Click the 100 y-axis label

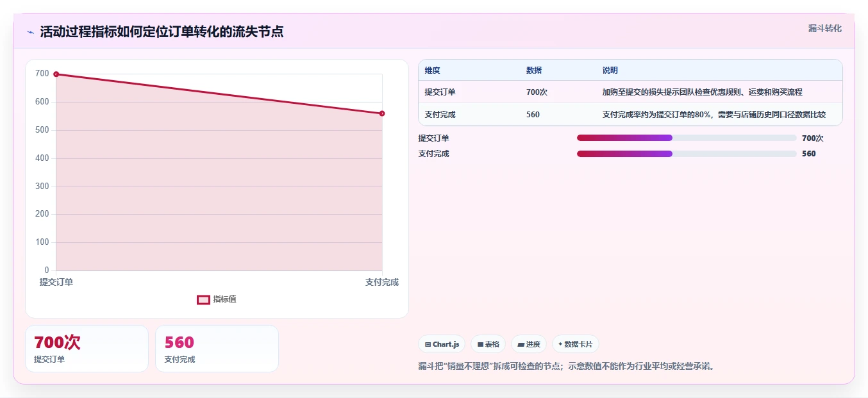pos(42,242)
